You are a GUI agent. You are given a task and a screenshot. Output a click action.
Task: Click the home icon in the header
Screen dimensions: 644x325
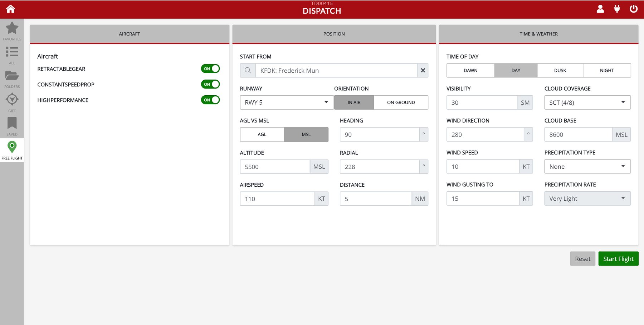[x=10, y=9]
